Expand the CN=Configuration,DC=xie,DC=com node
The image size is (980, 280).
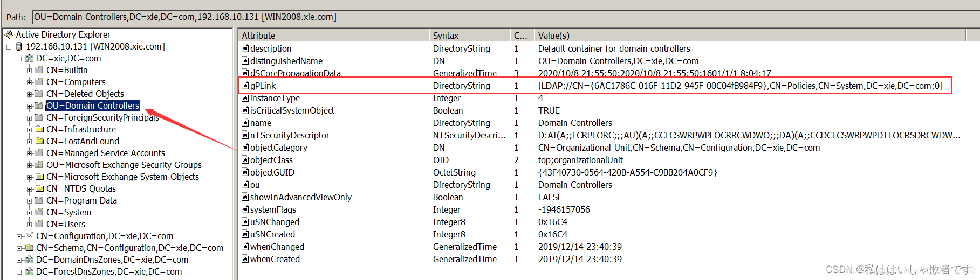click(x=19, y=236)
